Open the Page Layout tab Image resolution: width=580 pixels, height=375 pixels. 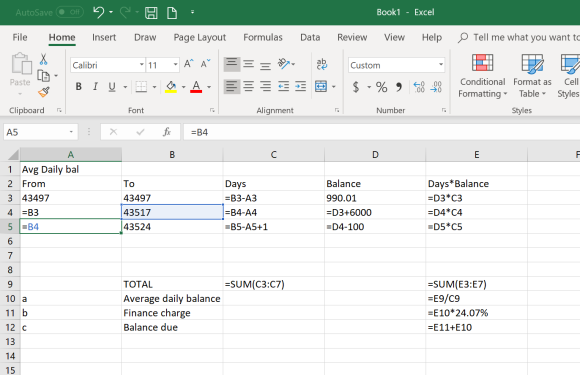[x=200, y=37]
